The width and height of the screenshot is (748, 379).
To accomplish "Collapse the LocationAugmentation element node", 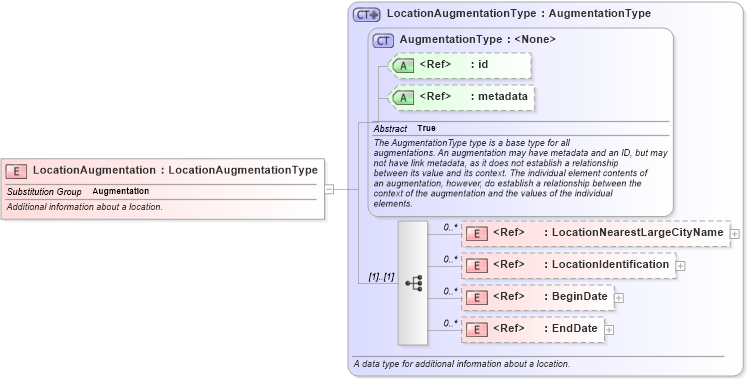I will (329, 189).
